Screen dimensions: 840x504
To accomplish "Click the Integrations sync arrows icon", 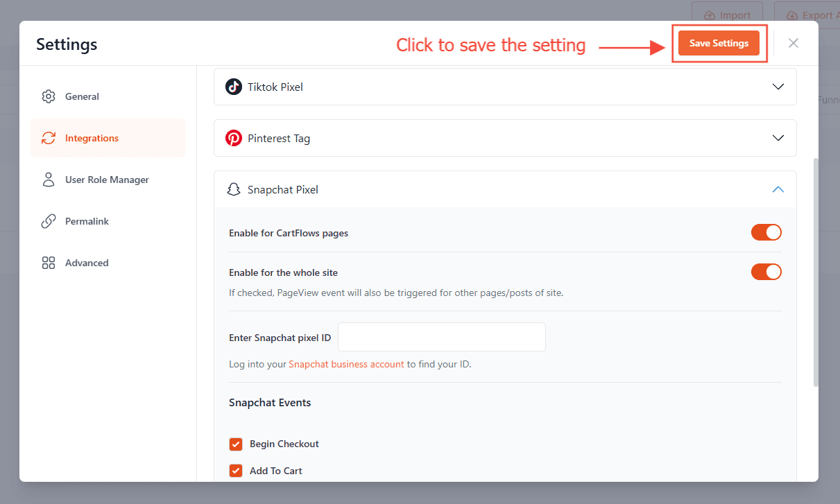I will [x=49, y=138].
